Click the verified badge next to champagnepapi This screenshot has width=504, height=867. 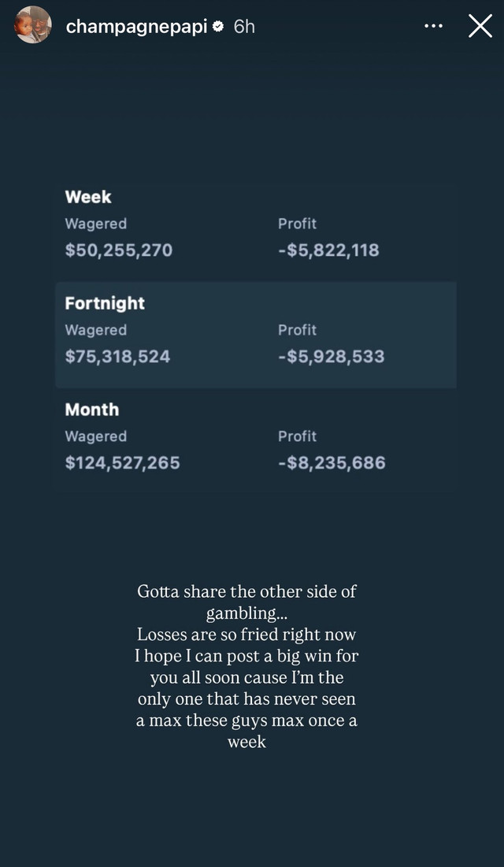point(219,25)
